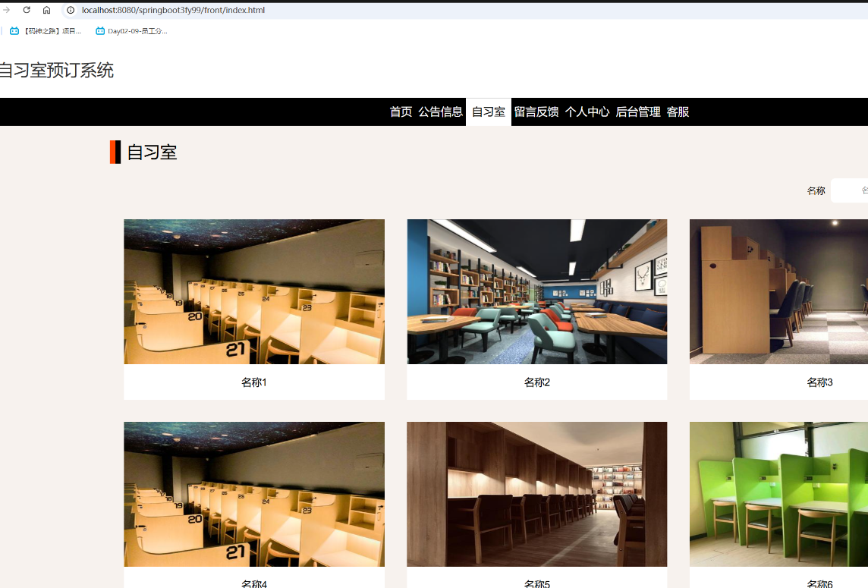
Task: Open 留言反馈 page
Action: (x=536, y=112)
